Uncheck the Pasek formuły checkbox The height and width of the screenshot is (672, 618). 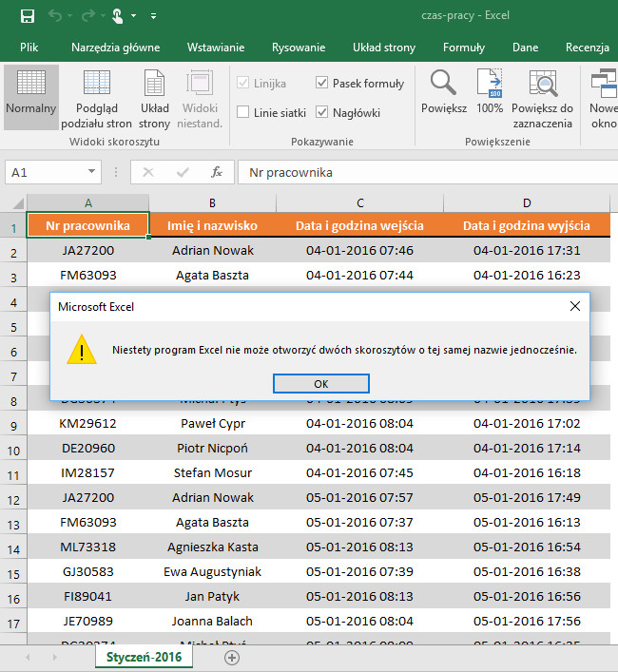point(322,84)
